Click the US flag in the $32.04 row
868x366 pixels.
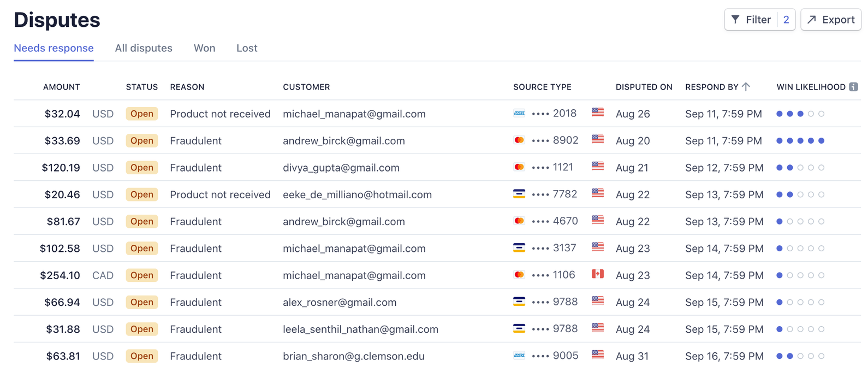coord(598,112)
